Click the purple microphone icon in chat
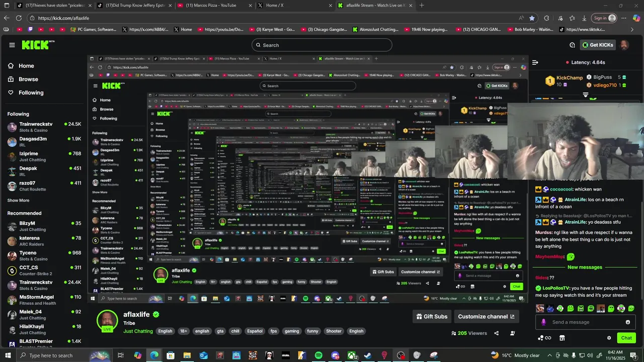The width and height of the screenshot is (644, 362). click(x=543, y=322)
